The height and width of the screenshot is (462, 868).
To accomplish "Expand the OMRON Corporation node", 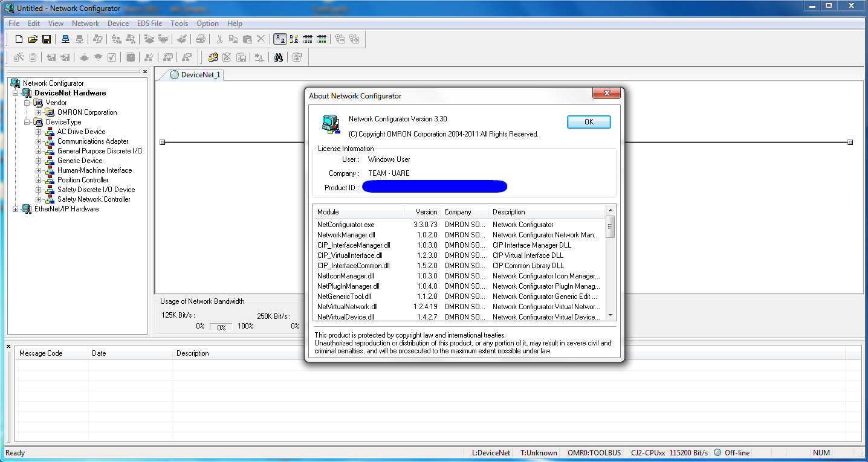I will (39, 112).
